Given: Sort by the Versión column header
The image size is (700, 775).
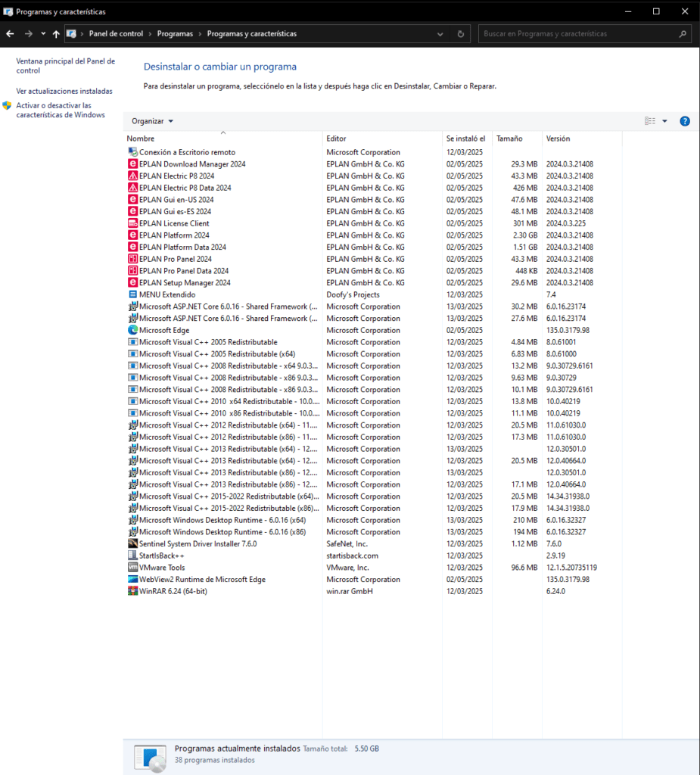Looking at the screenshot, I should (x=558, y=139).
